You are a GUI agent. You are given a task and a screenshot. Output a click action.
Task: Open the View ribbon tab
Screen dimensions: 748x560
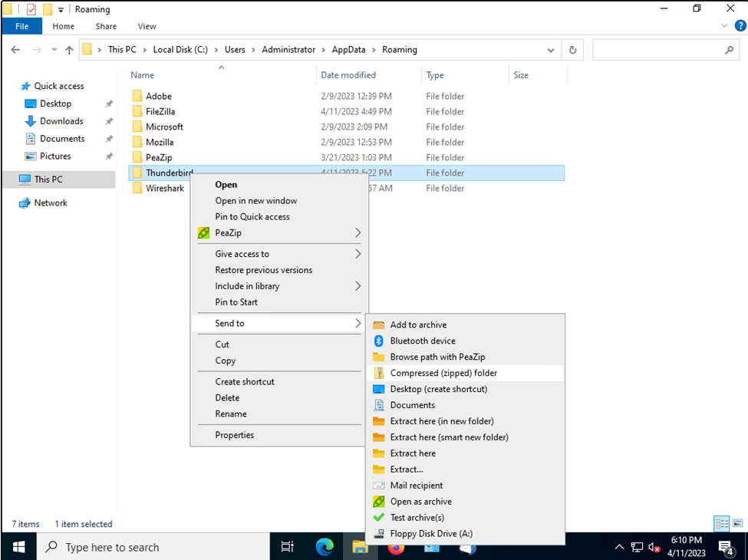pos(147,26)
